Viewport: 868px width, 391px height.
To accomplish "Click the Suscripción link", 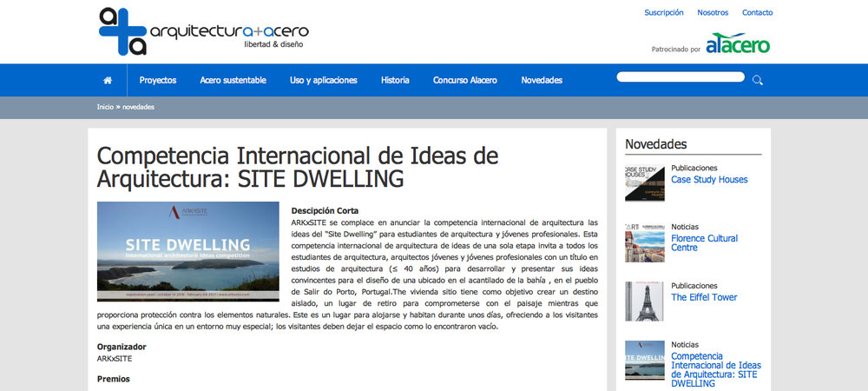I will (664, 13).
